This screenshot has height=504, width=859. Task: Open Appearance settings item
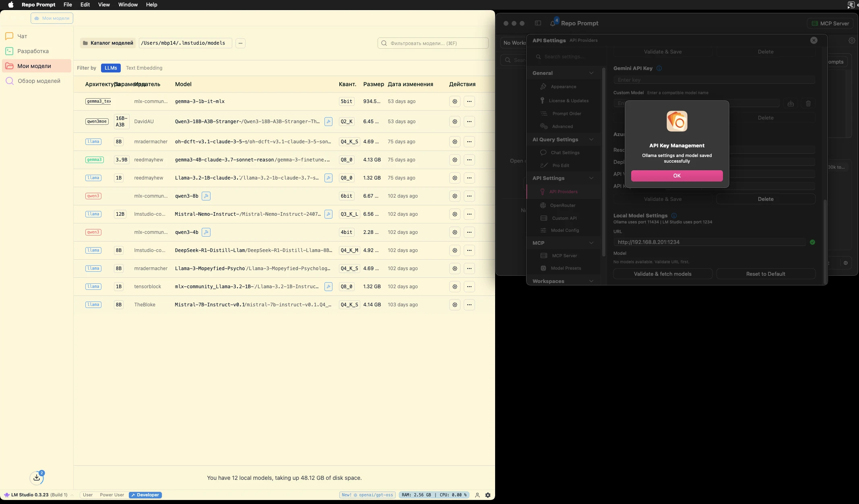563,87
